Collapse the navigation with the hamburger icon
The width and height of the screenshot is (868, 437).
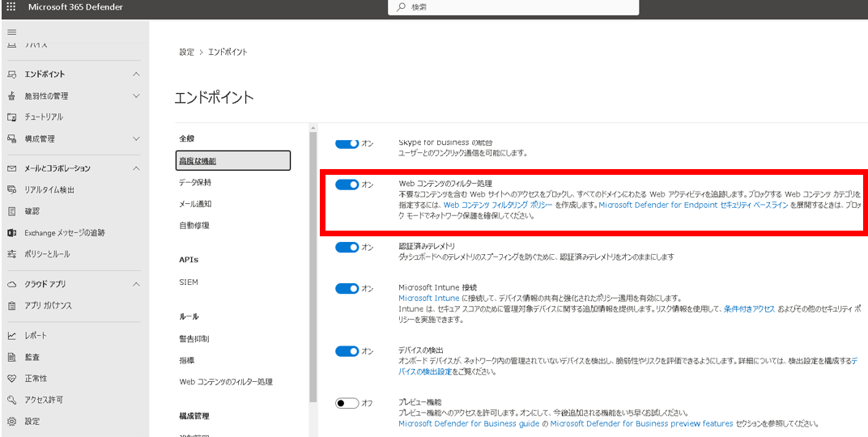tap(11, 32)
